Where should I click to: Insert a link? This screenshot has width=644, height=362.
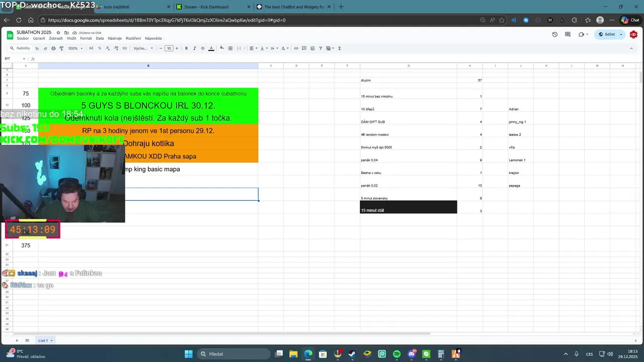[x=296, y=48]
